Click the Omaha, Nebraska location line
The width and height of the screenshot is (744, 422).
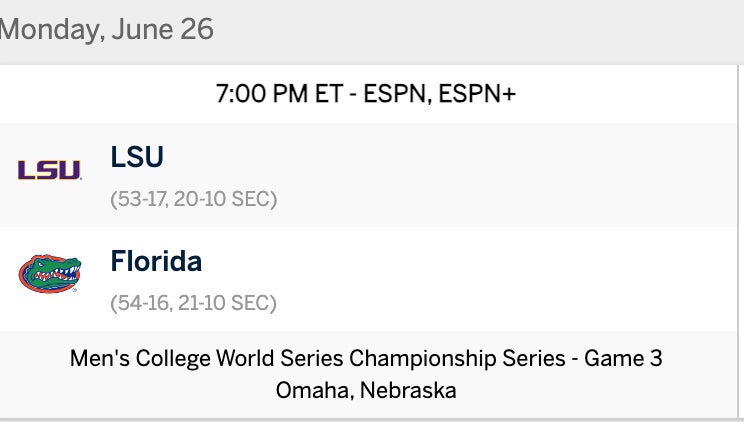[x=366, y=389]
